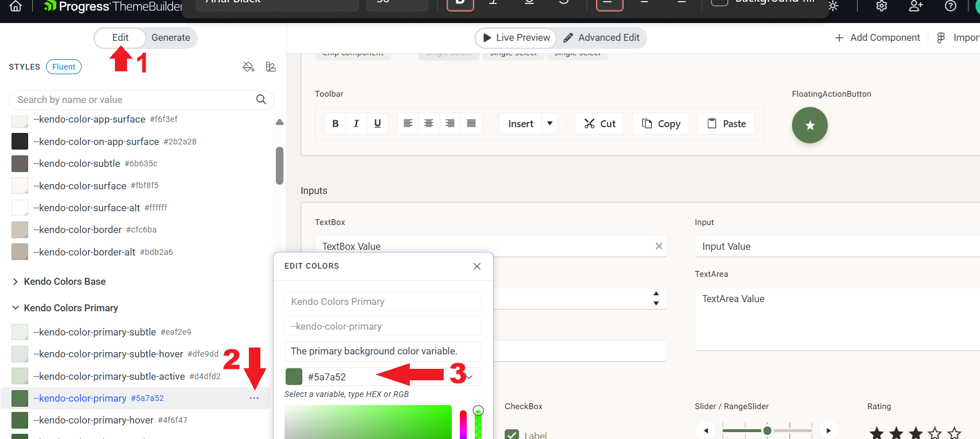Select the --kendo-color-primary-subtle variable row
Viewport: 980px width, 439px height.
tap(135, 332)
